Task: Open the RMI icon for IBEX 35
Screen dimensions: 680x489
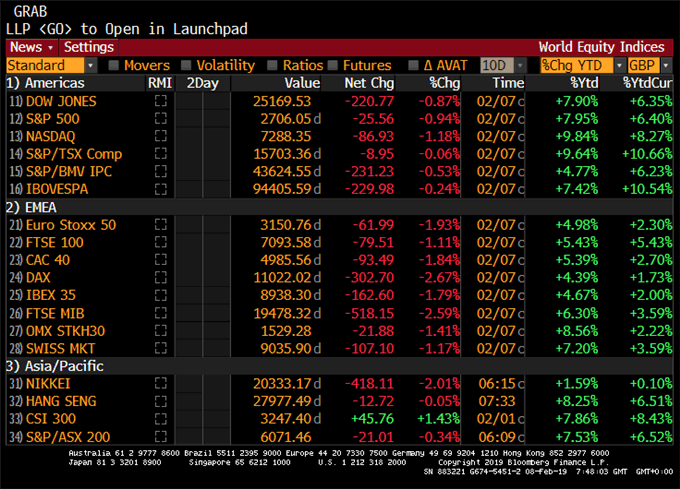Action: [x=160, y=295]
